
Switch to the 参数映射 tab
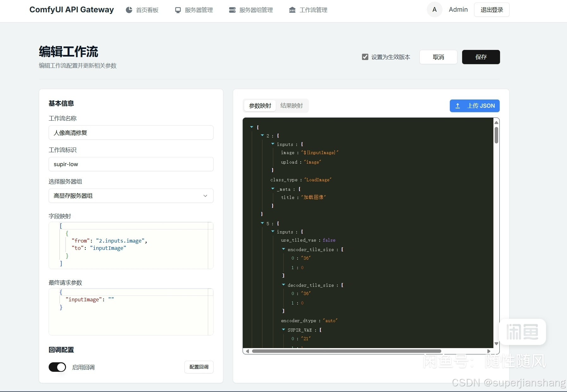click(x=260, y=106)
